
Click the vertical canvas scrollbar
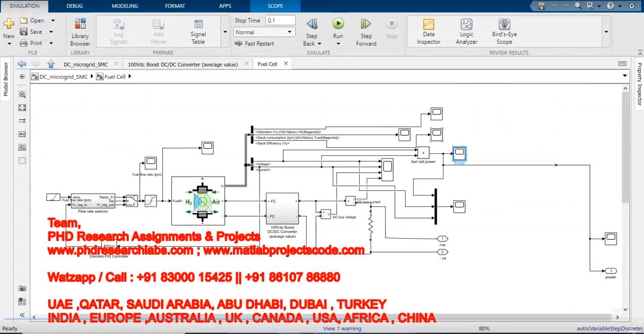[625, 151]
